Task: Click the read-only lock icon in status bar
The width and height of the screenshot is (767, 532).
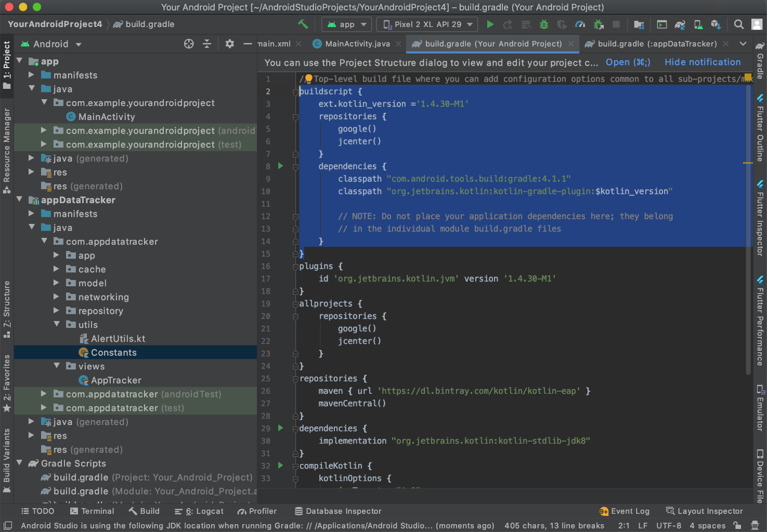Action: click(x=737, y=525)
